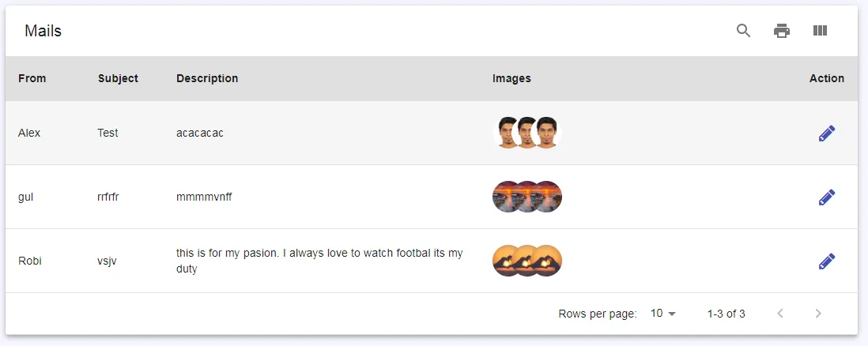This screenshot has height=346, width=868.
Task: Open Robi's image thumbnails
Action: [527, 261]
